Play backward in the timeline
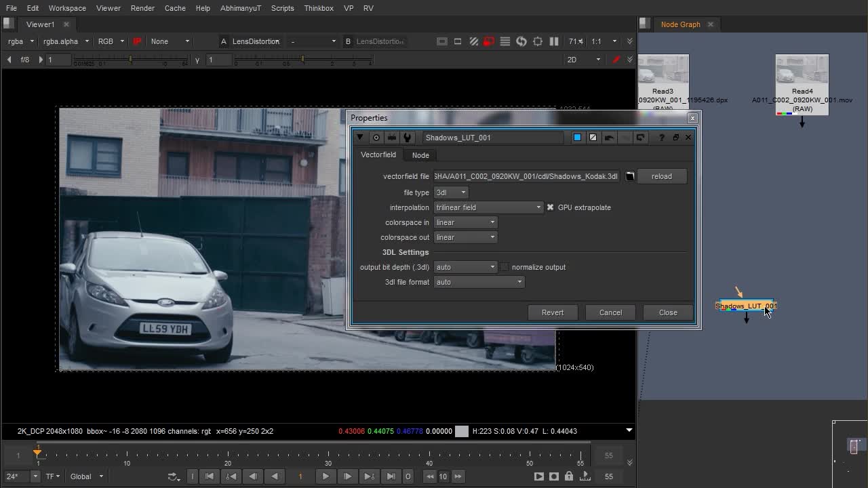The width and height of the screenshot is (868, 488). 275,476
